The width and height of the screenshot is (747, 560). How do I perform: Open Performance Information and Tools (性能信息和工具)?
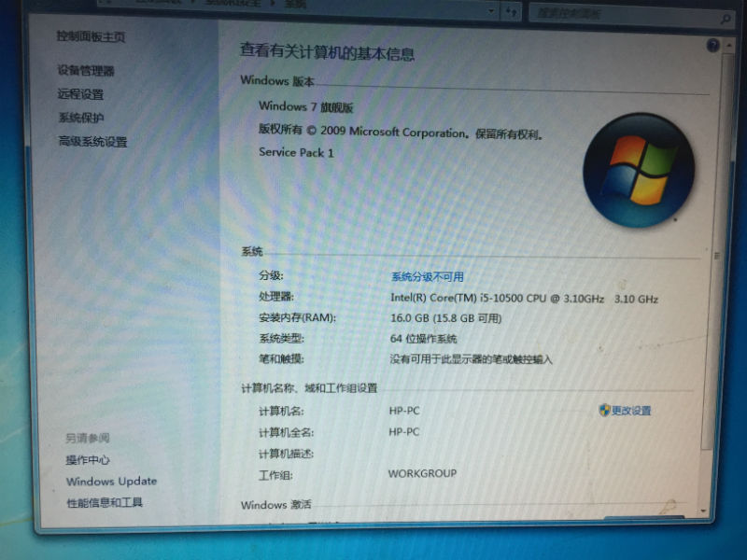click(105, 502)
